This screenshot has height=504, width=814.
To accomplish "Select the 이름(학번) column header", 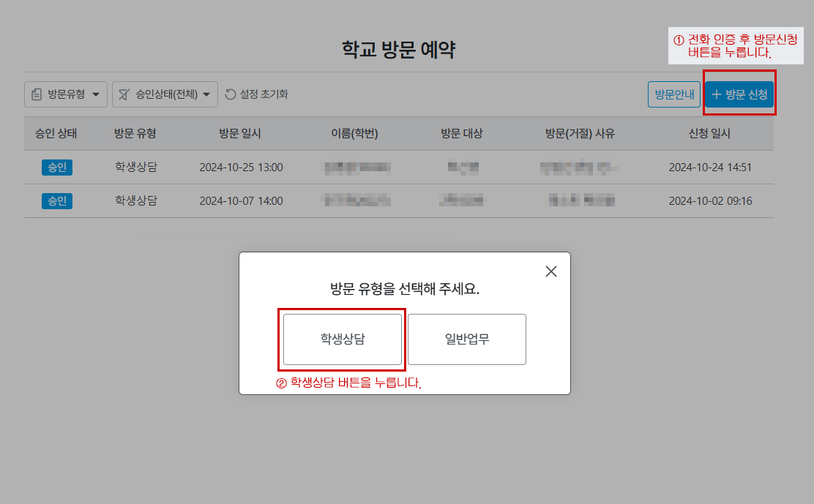I will 354,133.
